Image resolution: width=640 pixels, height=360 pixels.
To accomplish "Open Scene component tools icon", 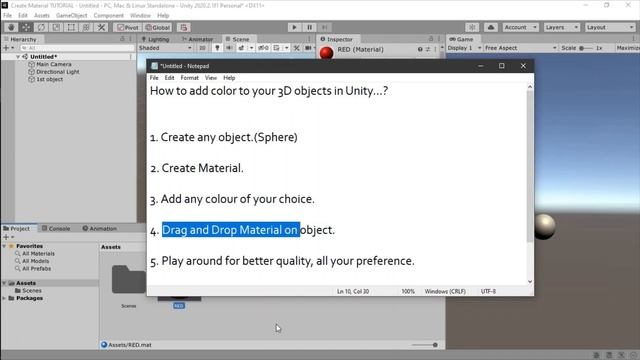I will (297, 48).
